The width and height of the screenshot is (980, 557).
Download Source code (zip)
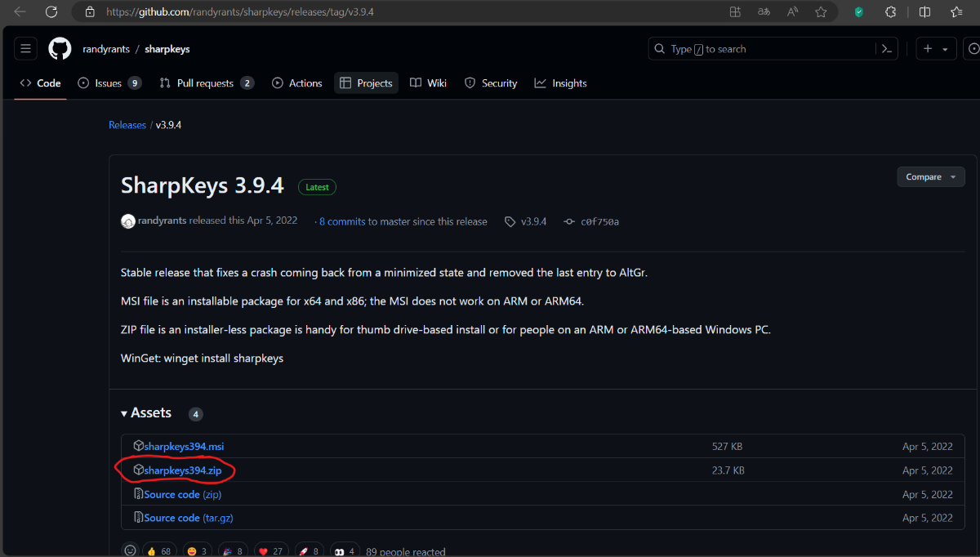point(183,494)
